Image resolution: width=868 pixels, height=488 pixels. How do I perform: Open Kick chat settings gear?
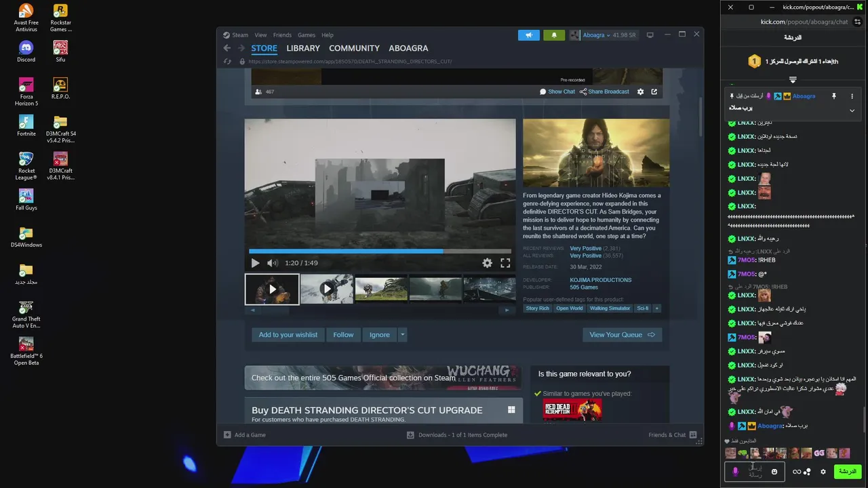pos(823,472)
